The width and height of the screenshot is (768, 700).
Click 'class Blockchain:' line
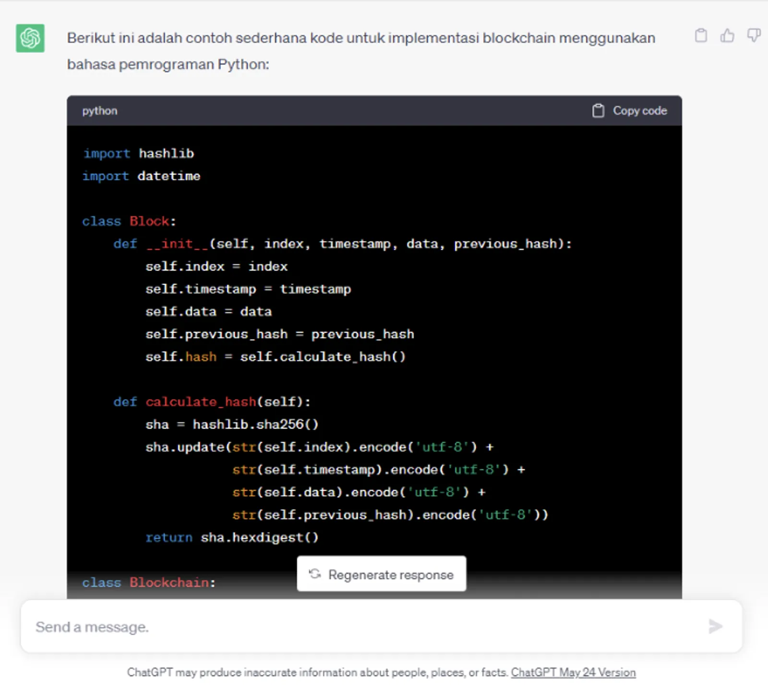tap(149, 582)
